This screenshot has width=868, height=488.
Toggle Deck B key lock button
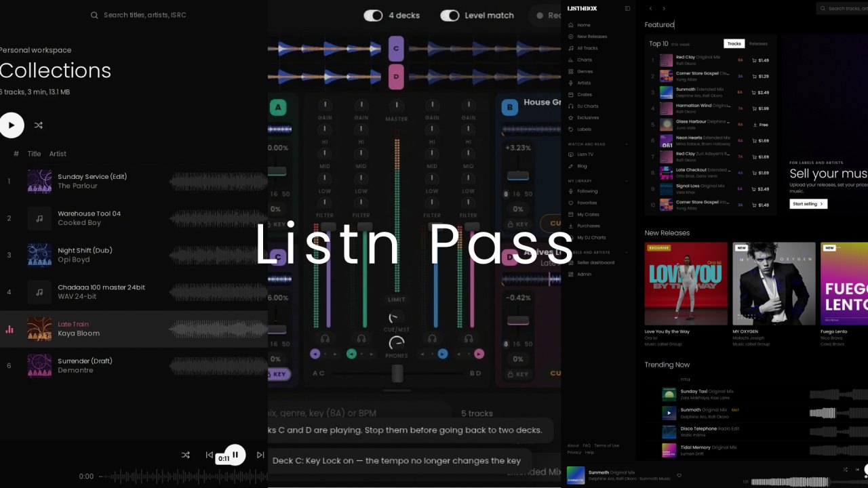coord(518,224)
